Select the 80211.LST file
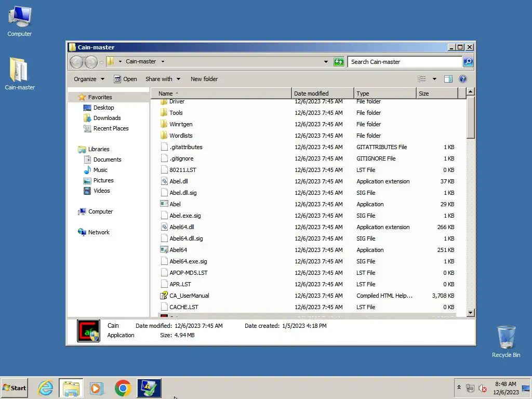Viewport: 532px width, 399px height. pos(178,170)
